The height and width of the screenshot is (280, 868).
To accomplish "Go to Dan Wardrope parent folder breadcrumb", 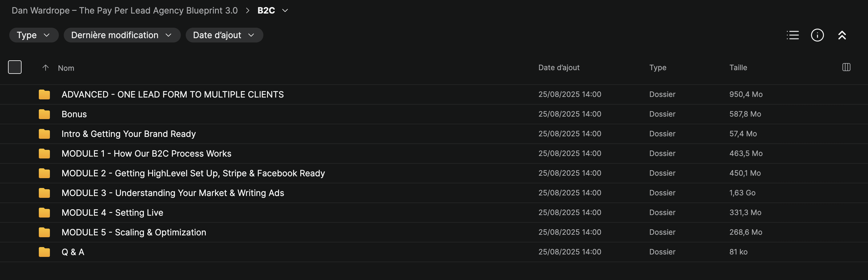I will (x=125, y=10).
